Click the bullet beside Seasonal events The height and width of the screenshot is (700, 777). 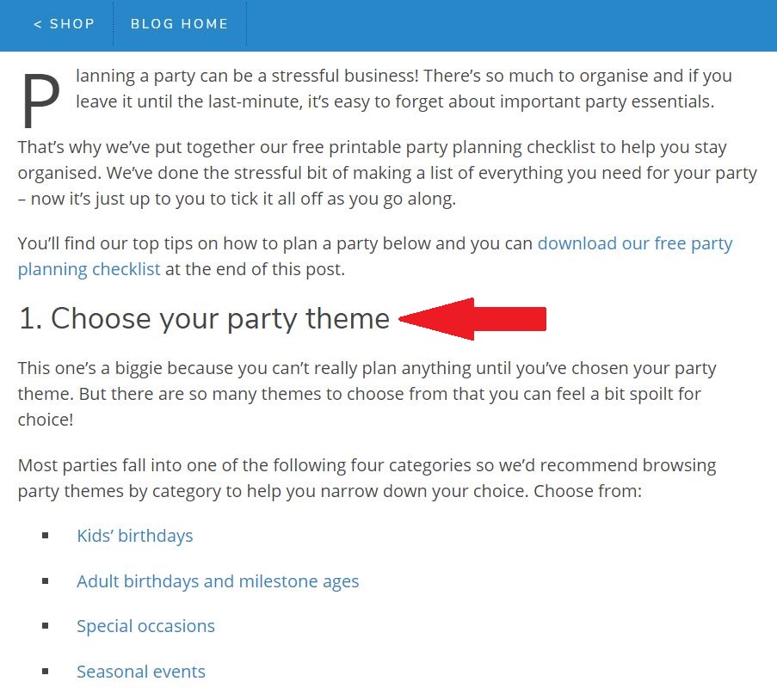(x=45, y=672)
